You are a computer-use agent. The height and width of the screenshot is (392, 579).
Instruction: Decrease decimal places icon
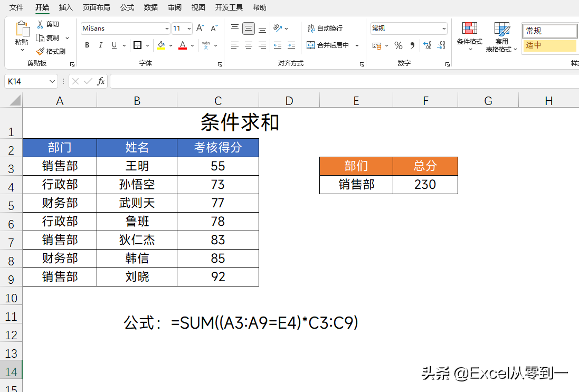pyautogui.click(x=441, y=45)
